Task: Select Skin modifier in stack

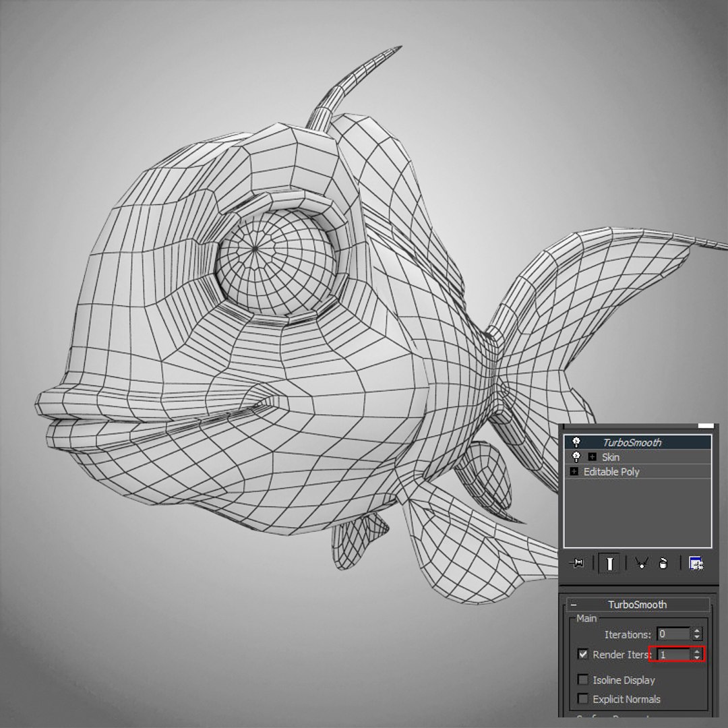Action: tap(638, 457)
